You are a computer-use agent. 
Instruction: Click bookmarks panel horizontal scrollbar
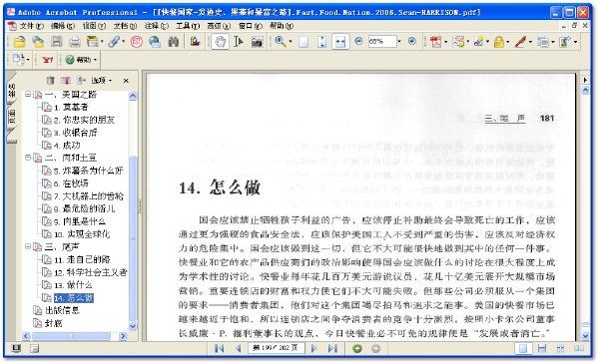pyautogui.click(x=74, y=336)
